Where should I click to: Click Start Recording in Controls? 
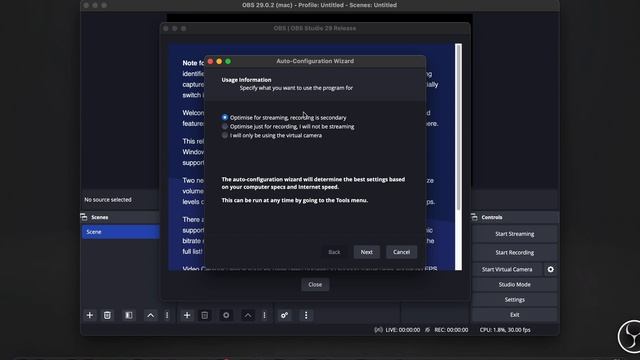click(515, 252)
